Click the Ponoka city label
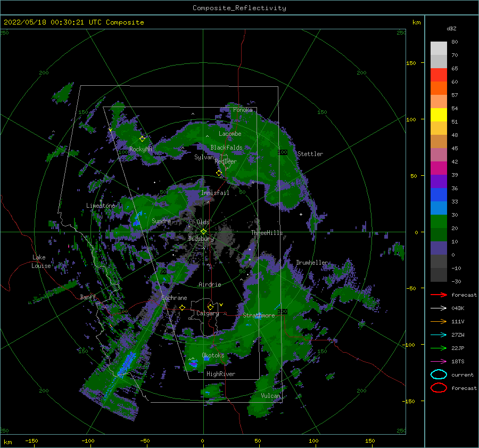Screen dimensions: 479x448 click(x=243, y=110)
